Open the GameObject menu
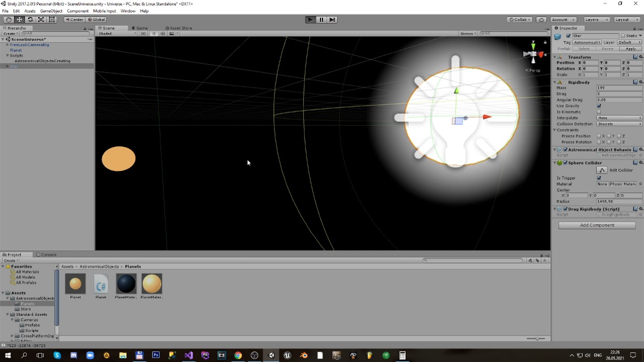 (51, 11)
